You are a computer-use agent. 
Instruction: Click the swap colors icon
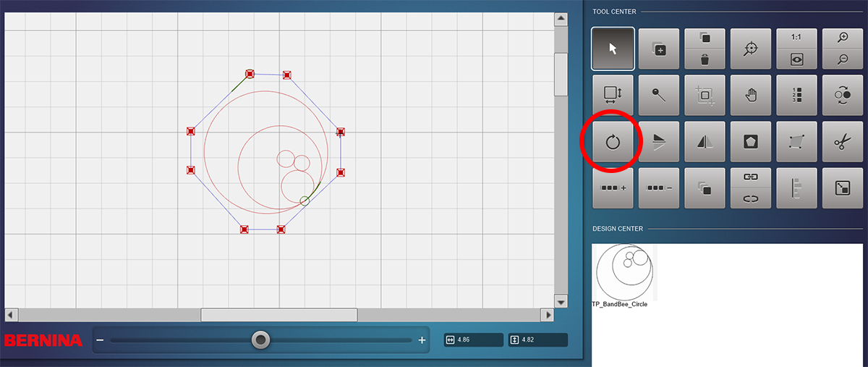(843, 95)
